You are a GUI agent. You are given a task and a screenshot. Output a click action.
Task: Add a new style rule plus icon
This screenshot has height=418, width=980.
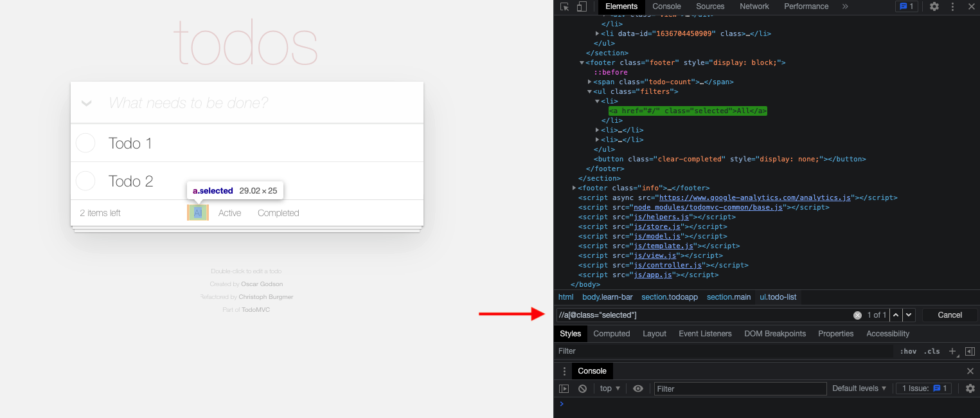click(x=953, y=351)
